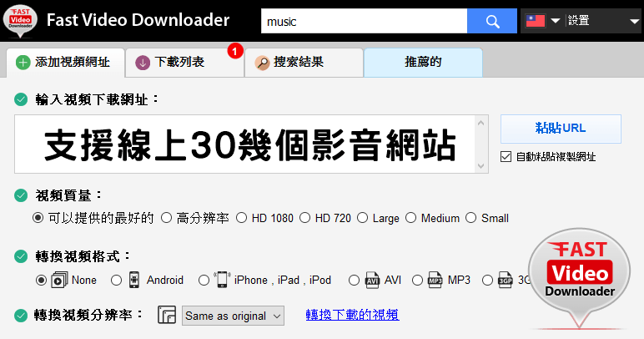Open the language flag dropdown arrow
The image size is (644, 339).
(556, 21)
